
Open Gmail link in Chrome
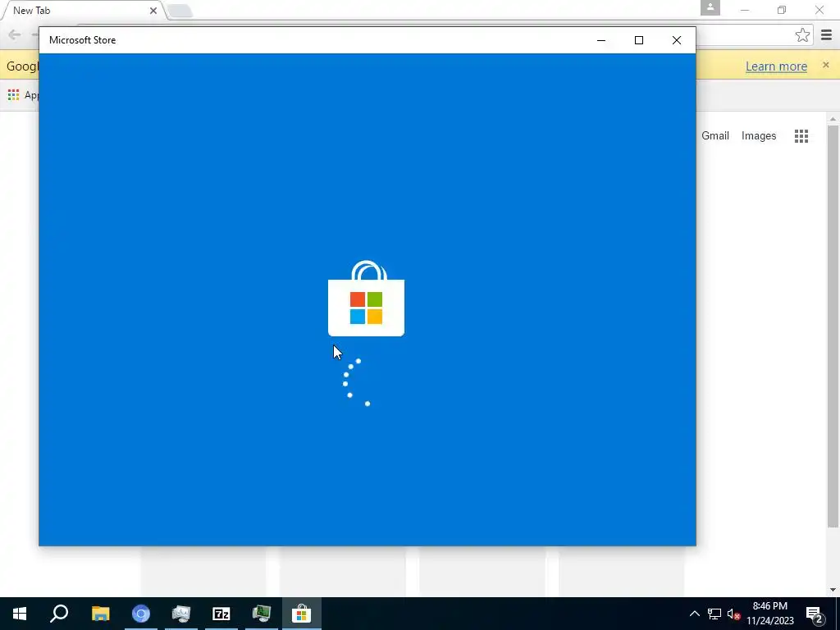click(x=715, y=135)
